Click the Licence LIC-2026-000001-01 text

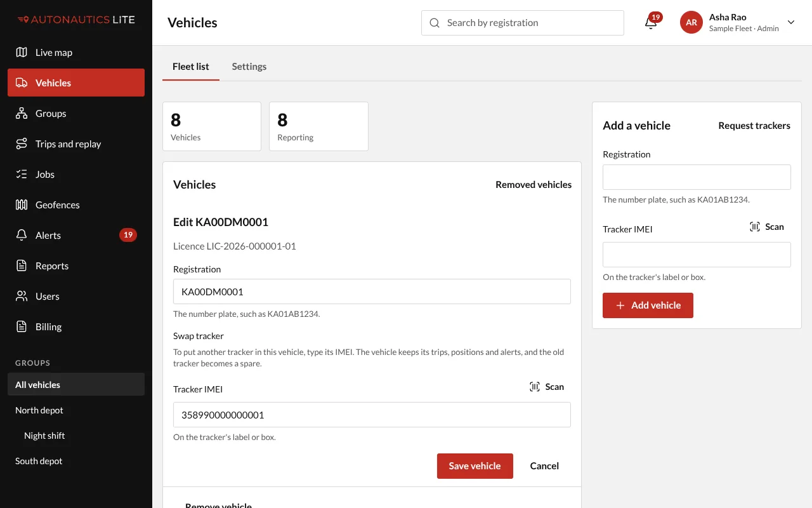pyautogui.click(x=235, y=246)
